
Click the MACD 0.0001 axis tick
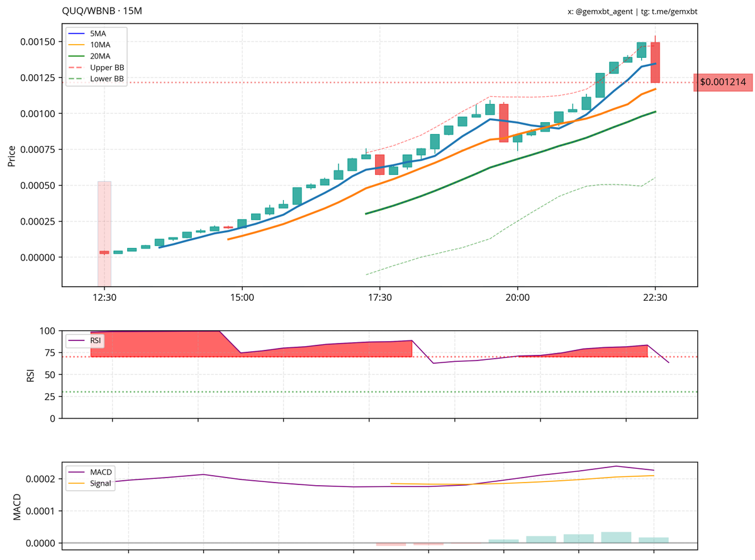[x=42, y=511]
